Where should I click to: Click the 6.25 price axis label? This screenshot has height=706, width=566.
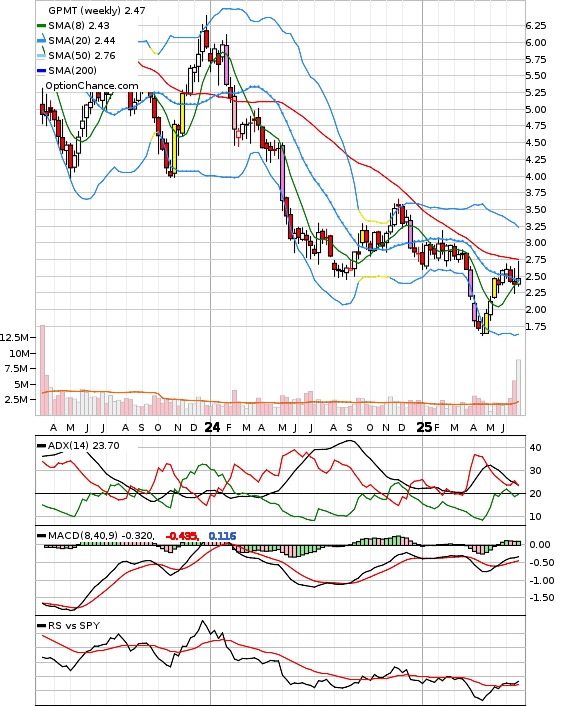pos(536,26)
